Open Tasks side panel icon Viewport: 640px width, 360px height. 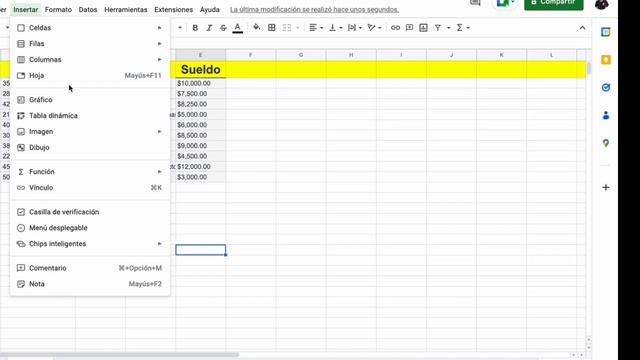point(606,87)
